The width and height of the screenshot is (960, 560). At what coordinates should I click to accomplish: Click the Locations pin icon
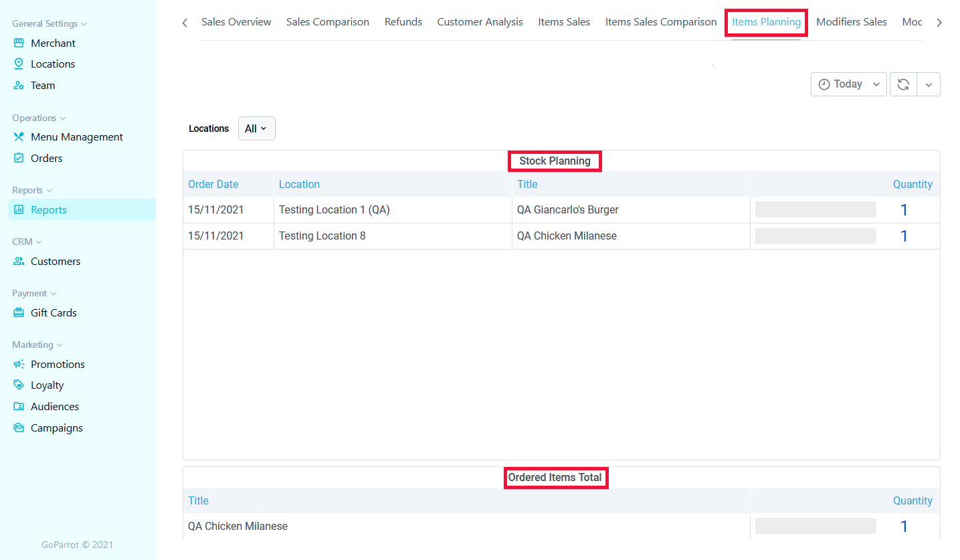tap(19, 64)
